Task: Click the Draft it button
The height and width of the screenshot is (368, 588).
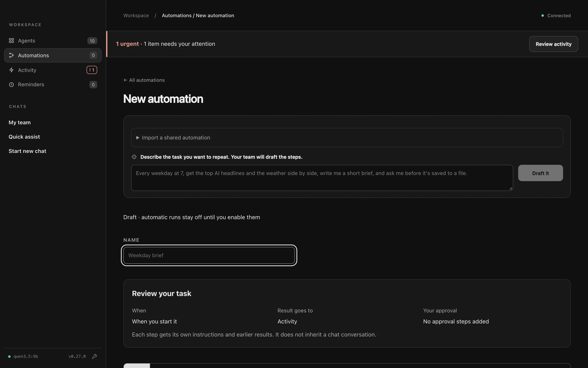Action: point(540,173)
